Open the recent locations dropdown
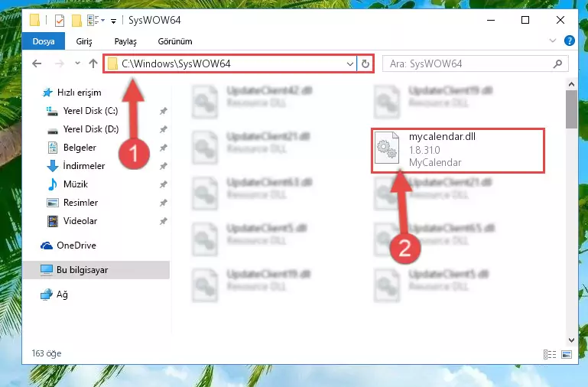Viewport: 588px width, 387px height. (77, 63)
